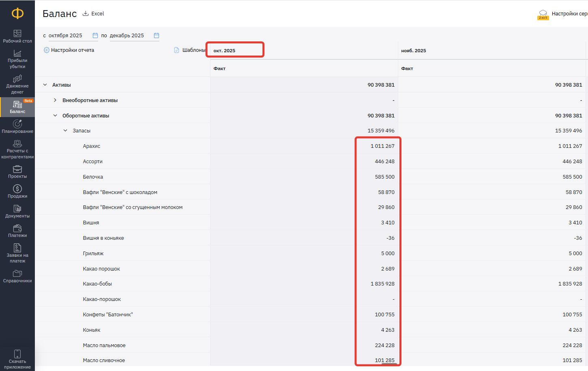The height and width of the screenshot is (371, 588).
Task: Collapse the Активы row
Action: pyautogui.click(x=45, y=85)
